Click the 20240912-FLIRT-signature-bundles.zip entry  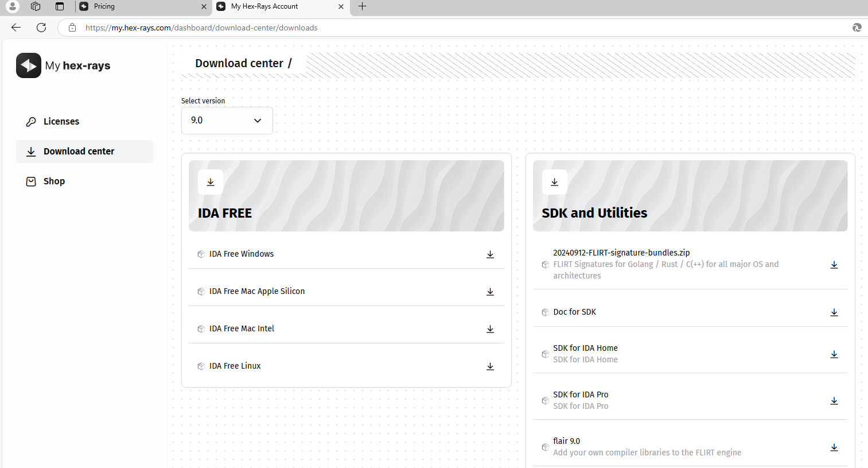click(621, 253)
